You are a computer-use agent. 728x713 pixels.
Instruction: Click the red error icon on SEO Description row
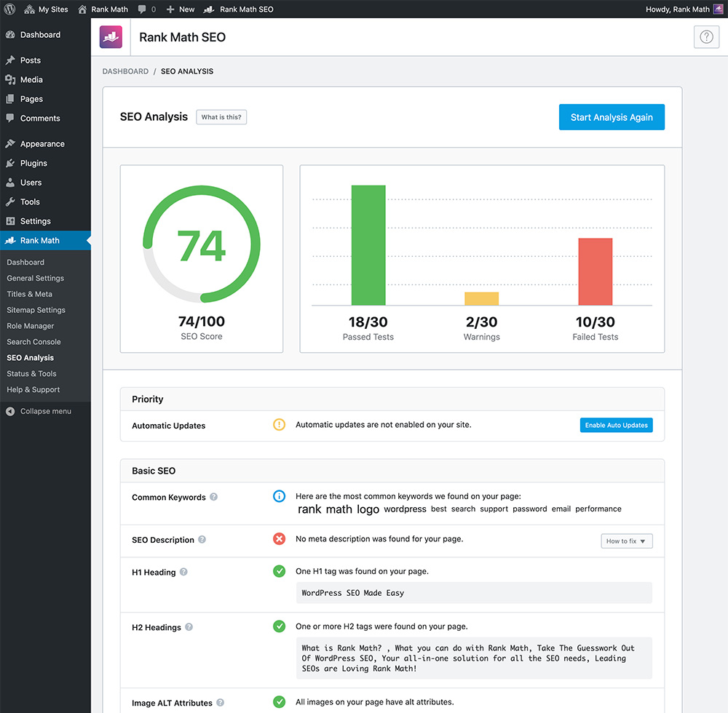[279, 539]
